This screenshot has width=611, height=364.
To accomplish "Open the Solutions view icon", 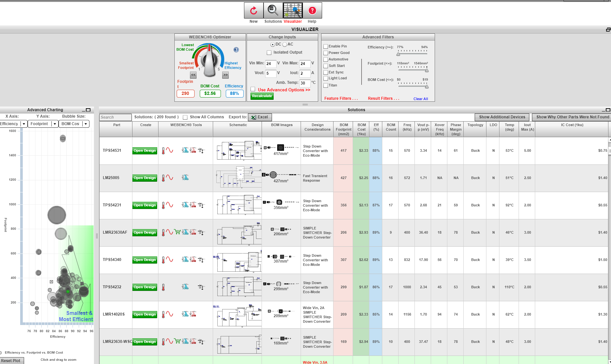I will (x=273, y=11).
